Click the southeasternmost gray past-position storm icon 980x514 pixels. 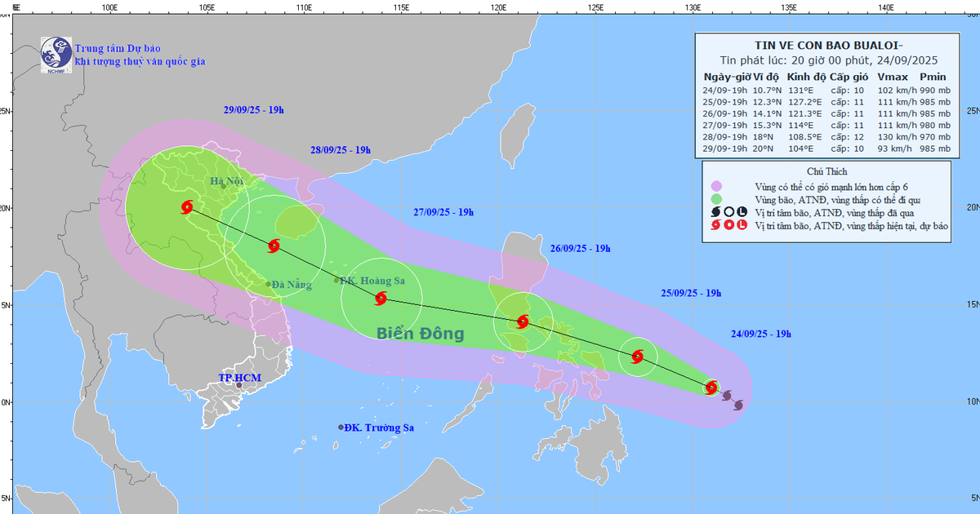(738, 405)
